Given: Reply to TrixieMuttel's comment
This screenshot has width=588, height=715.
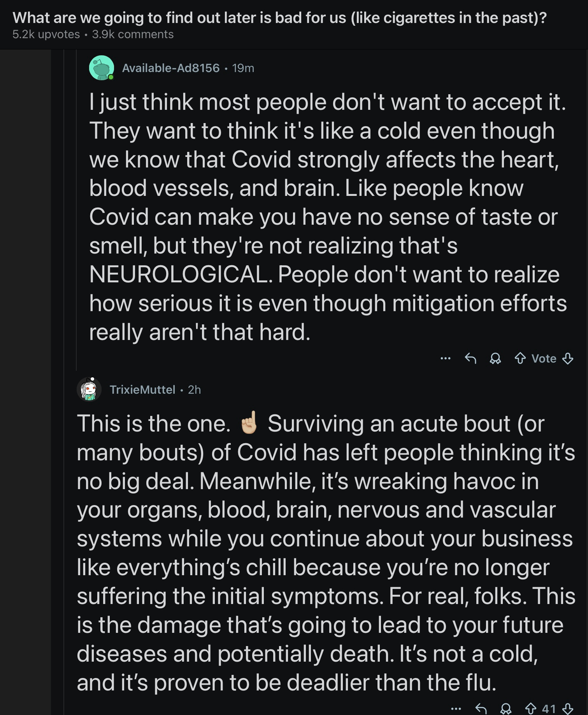Looking at the screenshot, I should point(481,708).
